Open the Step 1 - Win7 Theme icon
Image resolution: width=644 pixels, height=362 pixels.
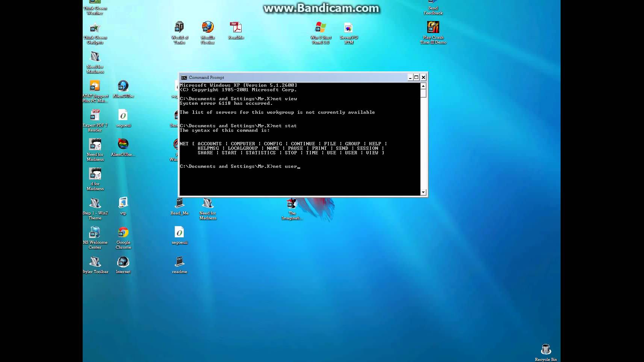click(x=95, y=203)
